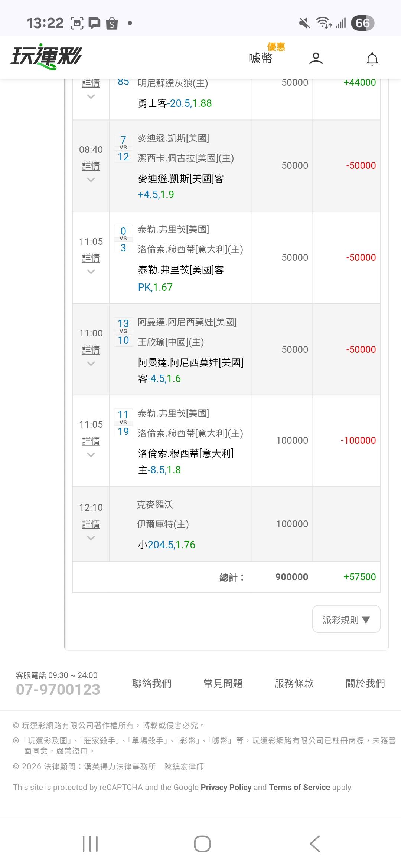This screenshot has width=401, height=868.
Task: Expand chevron under the 08:40 bet row
Action: [91, 180]
